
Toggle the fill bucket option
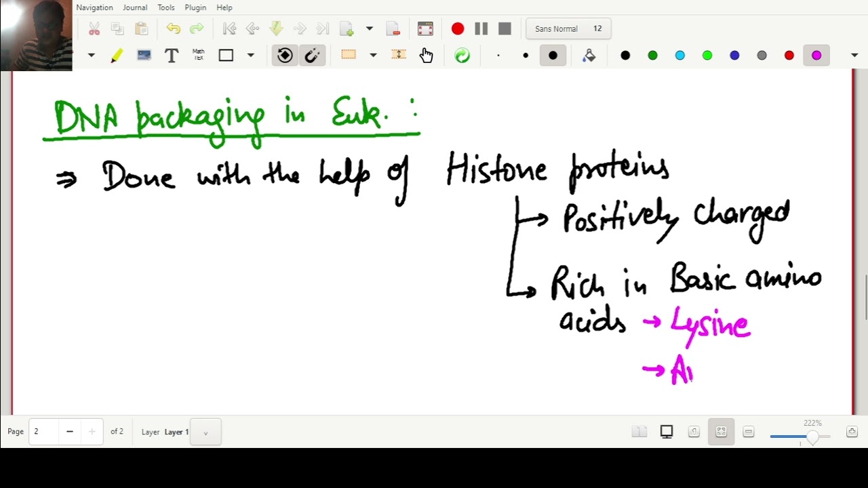(x=589, y=56)
